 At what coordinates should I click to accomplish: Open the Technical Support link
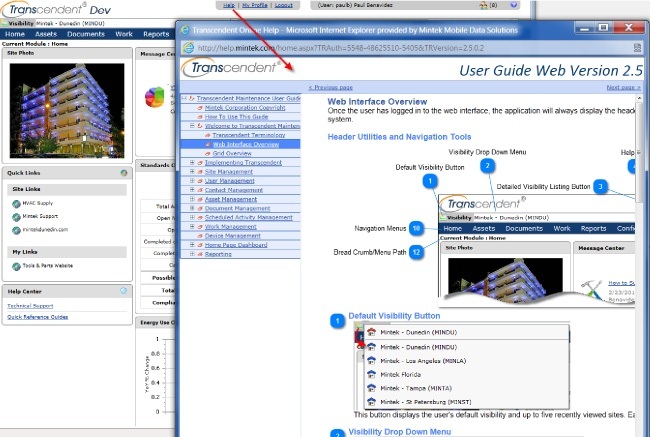tap(30, 306)
